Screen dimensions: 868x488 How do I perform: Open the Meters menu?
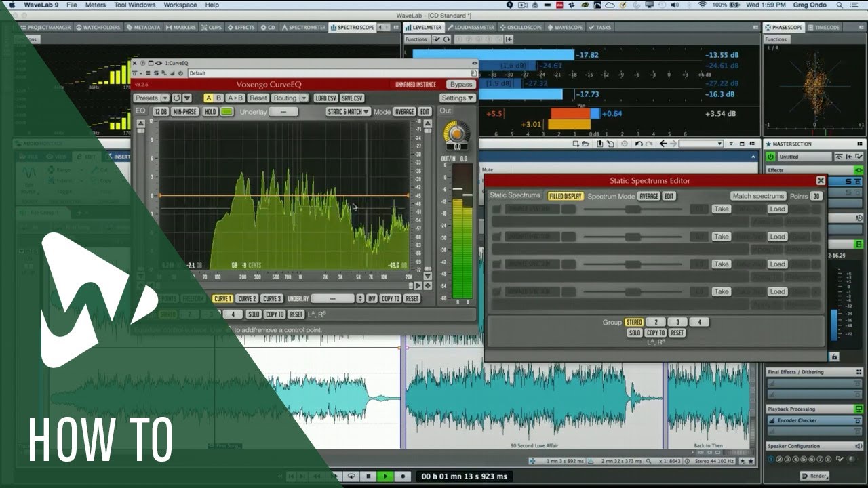coord(95,5)
